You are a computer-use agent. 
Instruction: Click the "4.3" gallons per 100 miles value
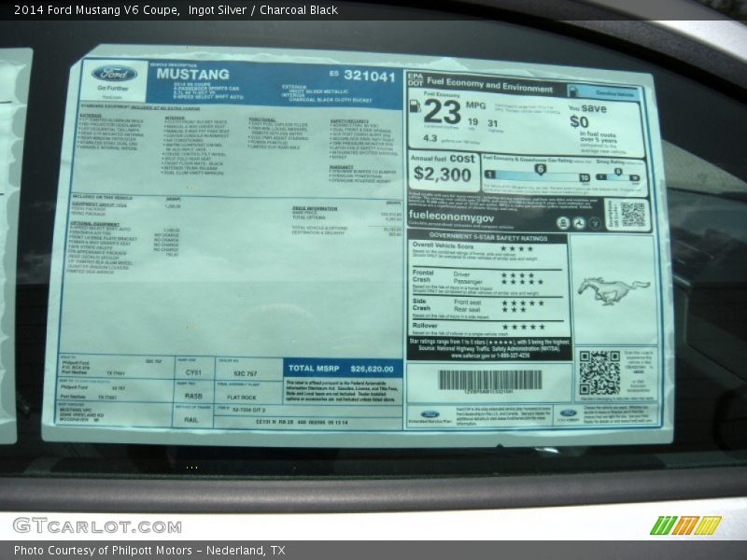pos(430,138)
